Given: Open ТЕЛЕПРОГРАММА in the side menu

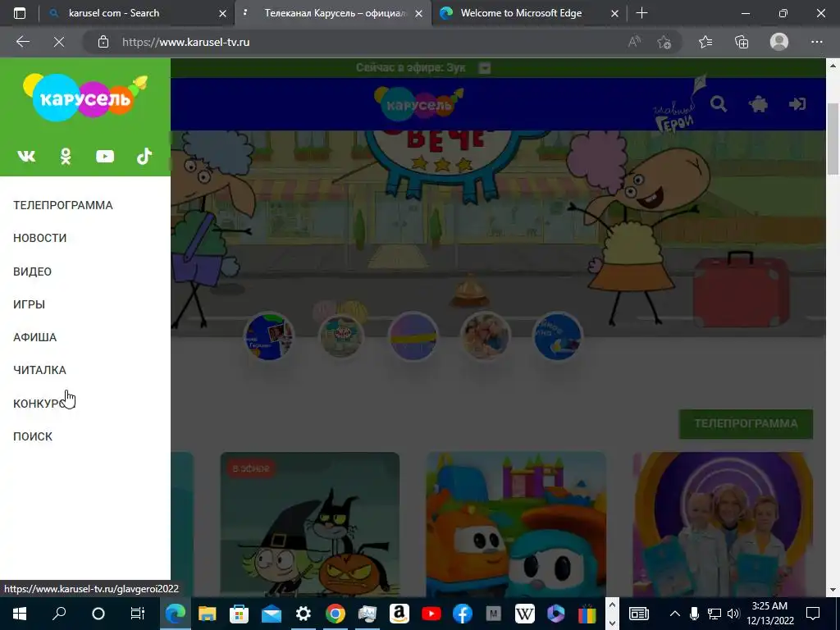Looking at the screenshot, I should click(62, 205).
